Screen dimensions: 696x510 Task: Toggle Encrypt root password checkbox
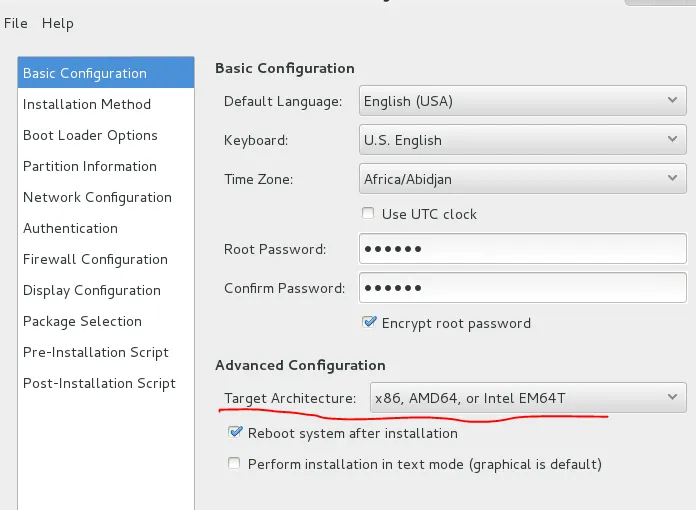pyautogui.click(x=369, y=323)
